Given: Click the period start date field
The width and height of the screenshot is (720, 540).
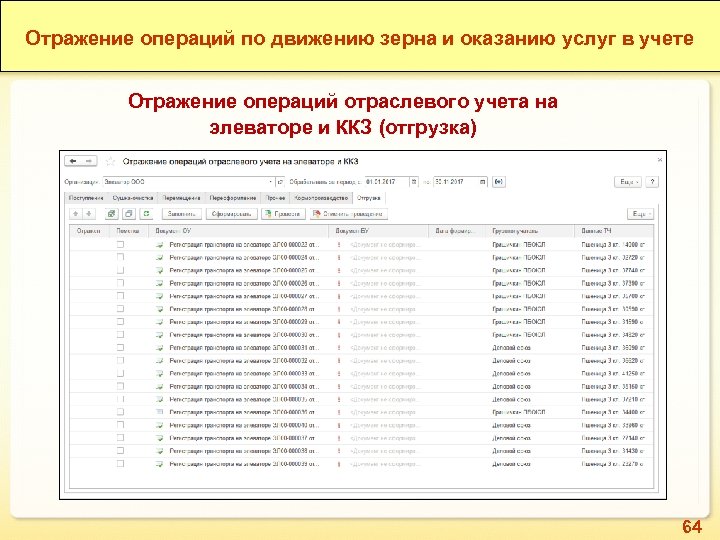Looking at the screenshot, I should click(387, 182).
